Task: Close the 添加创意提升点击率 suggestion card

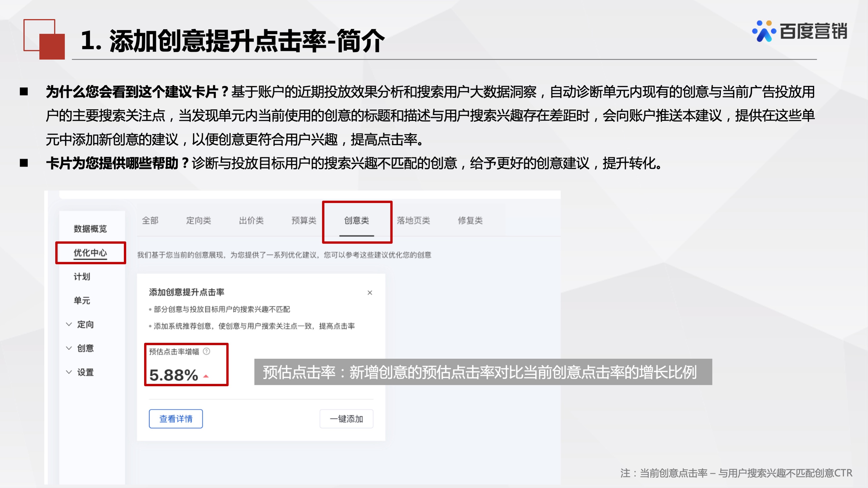Action: [x=370, y=293]
